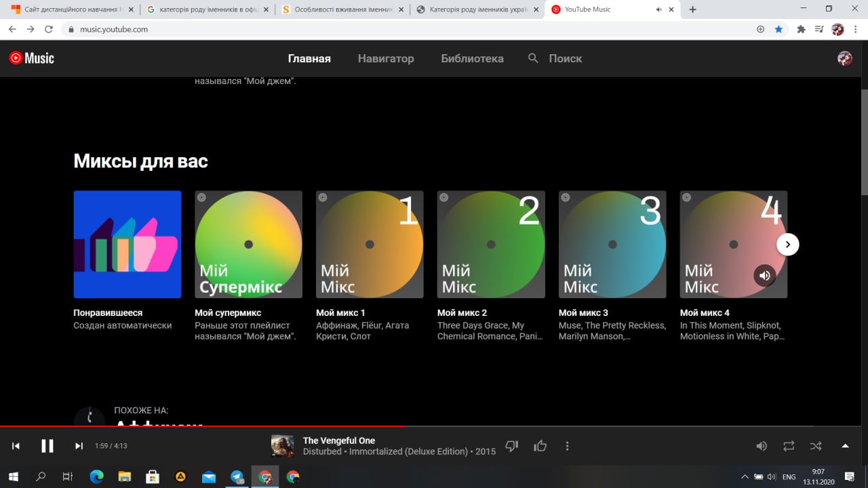Open the Навигатор tab
Image resolution: width=868 pixels, height=488 pixels.
pyautogui.click(x=386, y=58)
